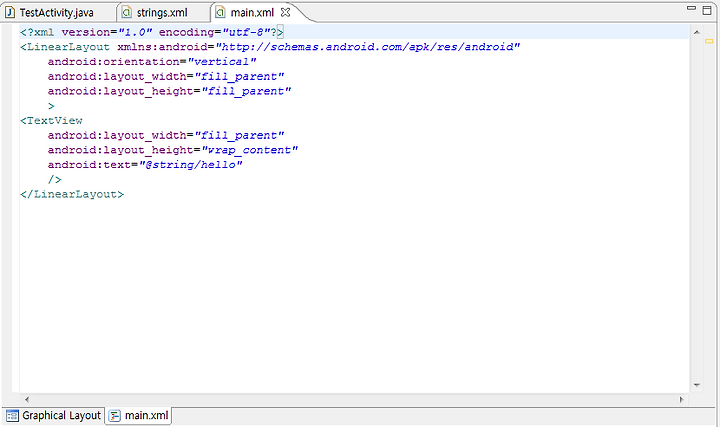Click the android:orientation attribute

[x=114, y=62]
